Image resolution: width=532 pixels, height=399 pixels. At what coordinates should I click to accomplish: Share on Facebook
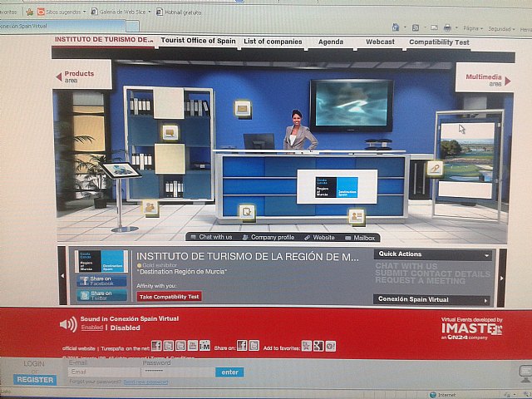click(101, 281)
